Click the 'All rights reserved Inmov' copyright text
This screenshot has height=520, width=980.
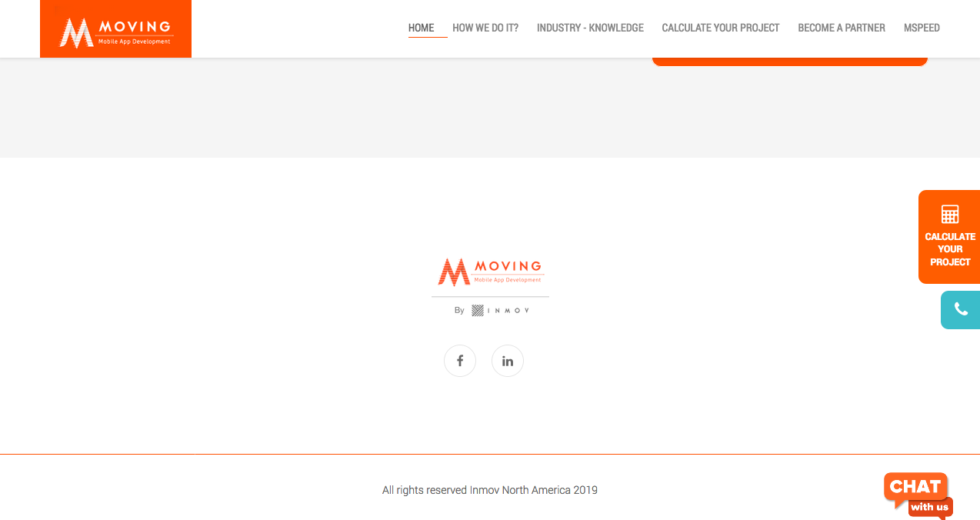(x=489, y=490)
